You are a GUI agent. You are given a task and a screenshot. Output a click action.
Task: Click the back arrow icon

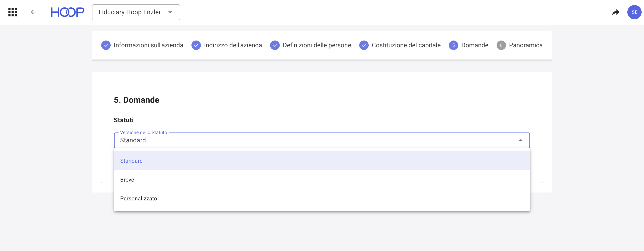pyautogui.click(x=34, y=12)
